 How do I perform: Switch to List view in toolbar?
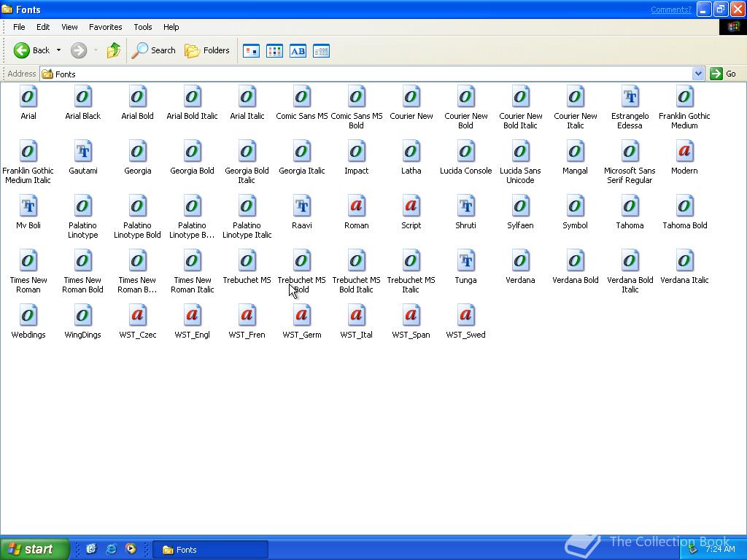tap(274, 50)
